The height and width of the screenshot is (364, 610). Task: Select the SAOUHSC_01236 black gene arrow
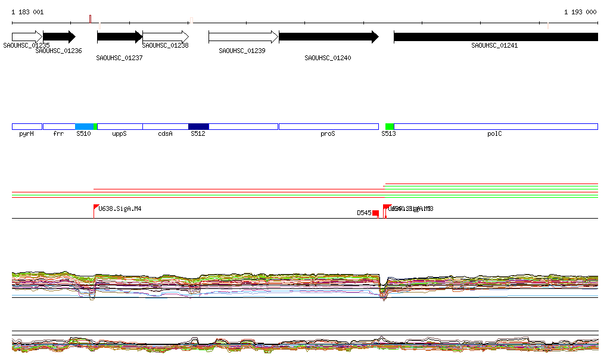click(59, 37)
